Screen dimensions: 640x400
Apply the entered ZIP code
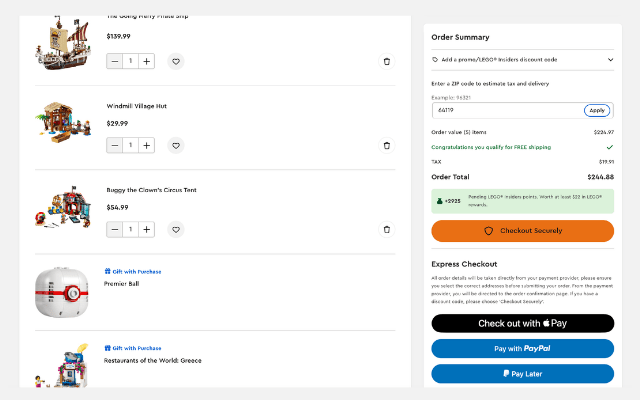(597, 110)
